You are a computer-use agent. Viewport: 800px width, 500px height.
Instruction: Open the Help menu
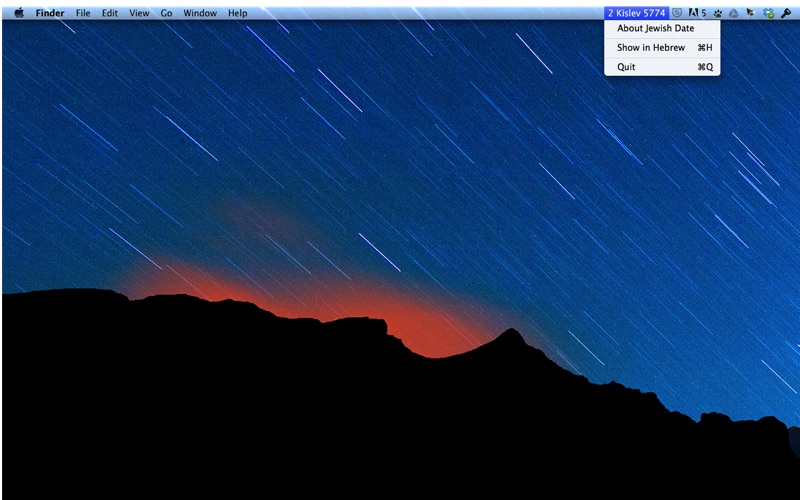point(237,13)
